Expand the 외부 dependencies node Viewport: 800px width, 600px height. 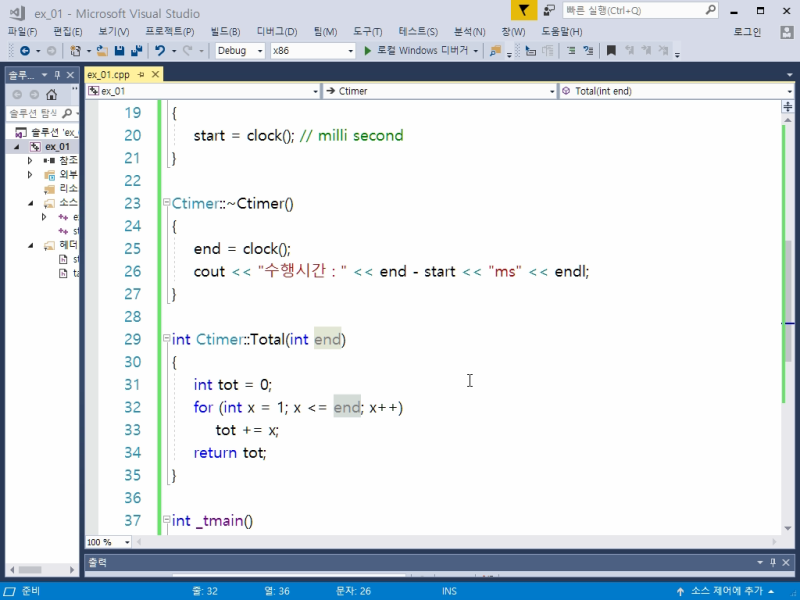click(30, 175)
